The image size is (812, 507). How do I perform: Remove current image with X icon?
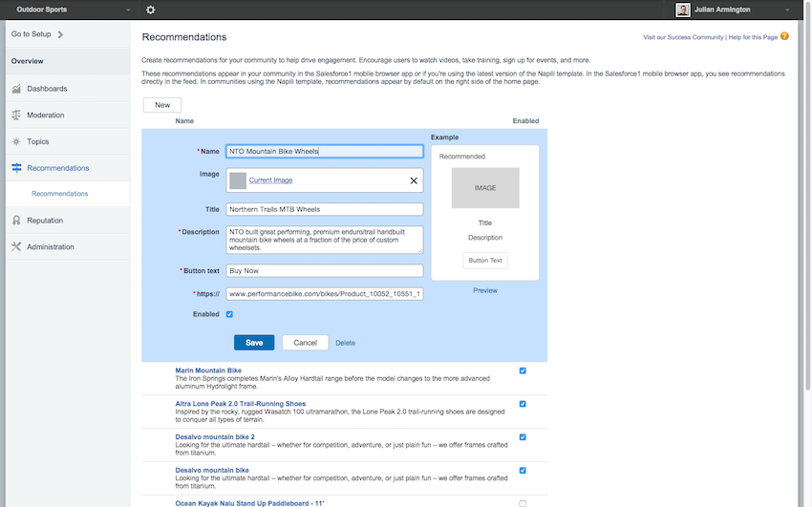tap(414, 180)
